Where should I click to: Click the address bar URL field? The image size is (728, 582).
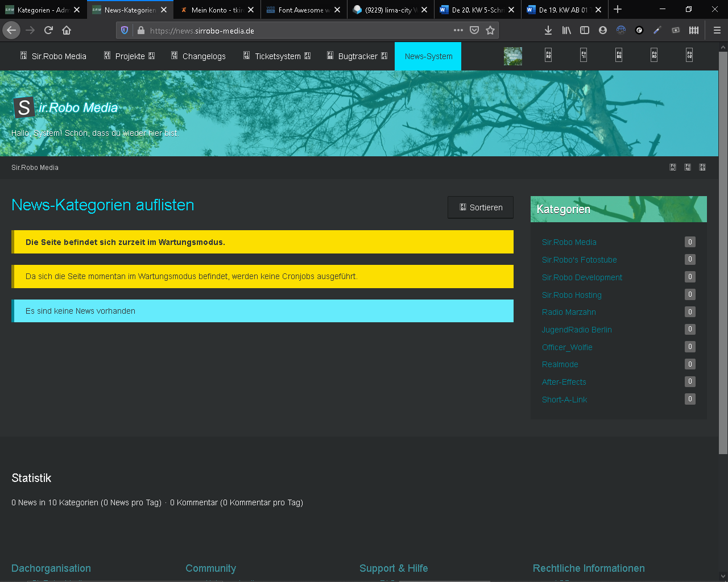point(296,31)
